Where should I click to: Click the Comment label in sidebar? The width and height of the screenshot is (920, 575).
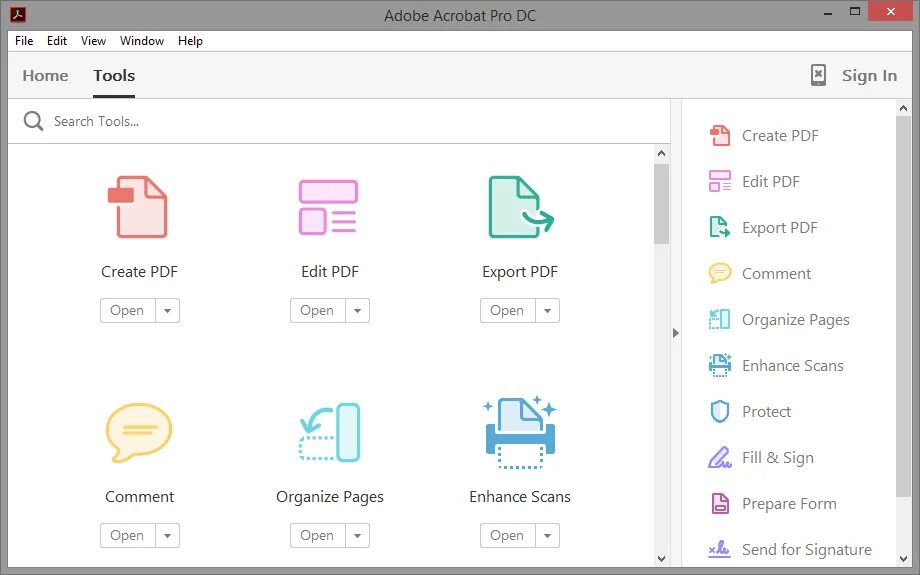click(x=776, y=273)
